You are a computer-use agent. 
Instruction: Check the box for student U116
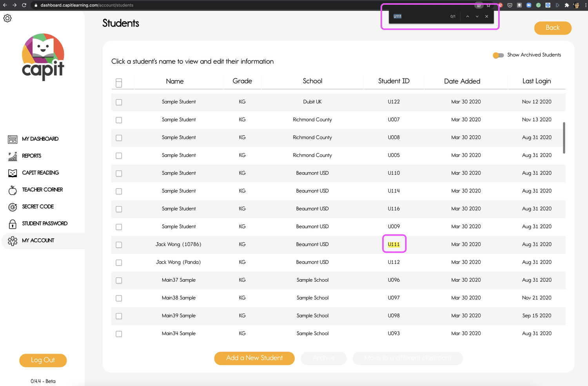click(x=119, y=209)
